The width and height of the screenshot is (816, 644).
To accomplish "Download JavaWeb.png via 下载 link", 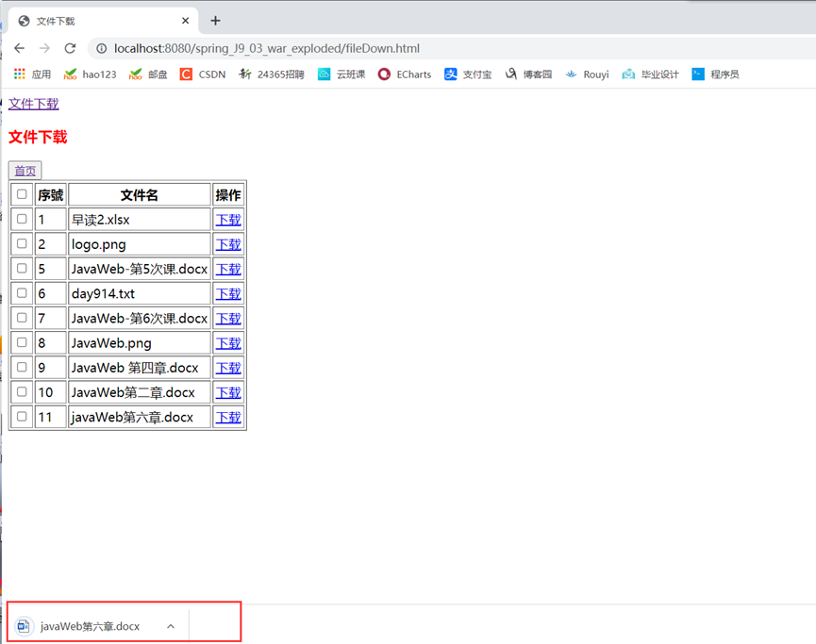I will [x=228, y=343].
